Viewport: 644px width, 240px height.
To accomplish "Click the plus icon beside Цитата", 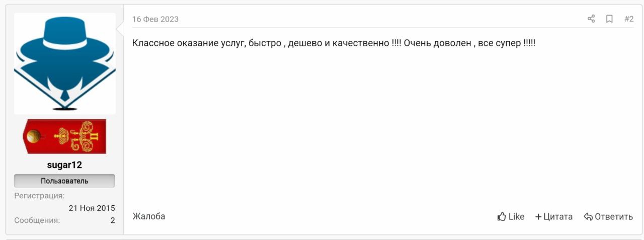I will pos(538,217).
